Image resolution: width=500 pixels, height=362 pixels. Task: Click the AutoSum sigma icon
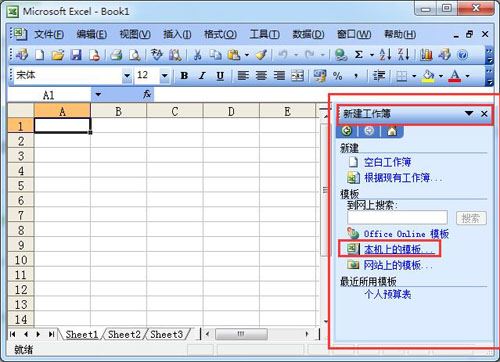(359, 55)
